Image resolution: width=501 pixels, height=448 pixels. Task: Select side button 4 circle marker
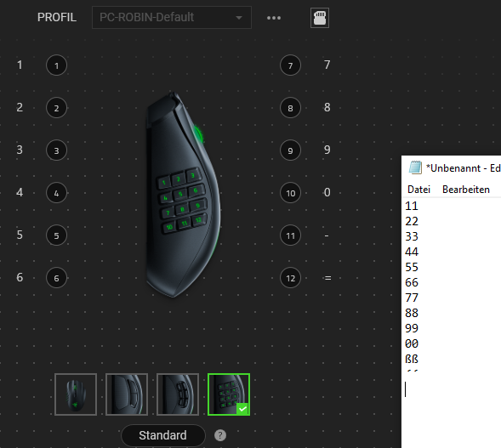click(56, 193)
